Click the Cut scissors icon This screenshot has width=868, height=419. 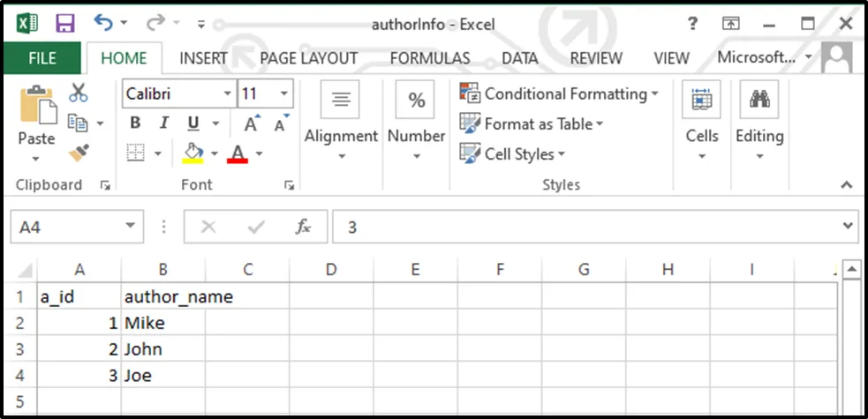point(79,93)
